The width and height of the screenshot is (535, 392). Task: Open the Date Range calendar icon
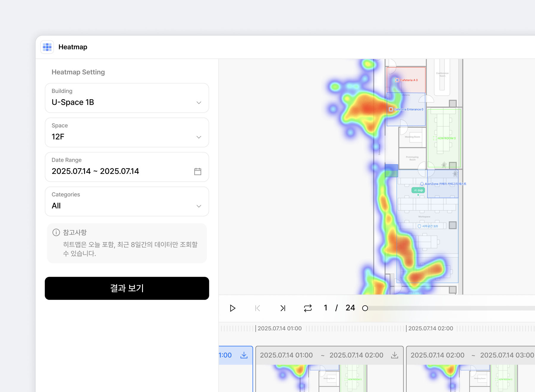[198, 171]
